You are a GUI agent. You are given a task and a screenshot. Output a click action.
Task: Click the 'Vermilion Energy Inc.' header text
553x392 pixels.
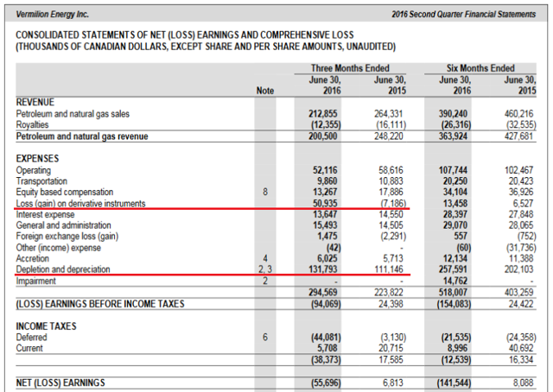coord(52,15)
